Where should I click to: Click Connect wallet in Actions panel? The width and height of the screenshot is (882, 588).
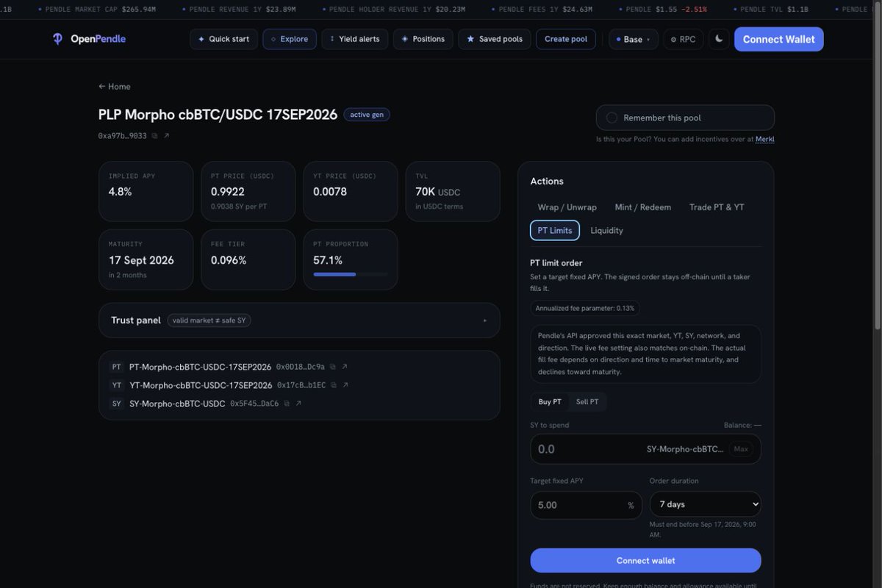[x=645, y=561]
